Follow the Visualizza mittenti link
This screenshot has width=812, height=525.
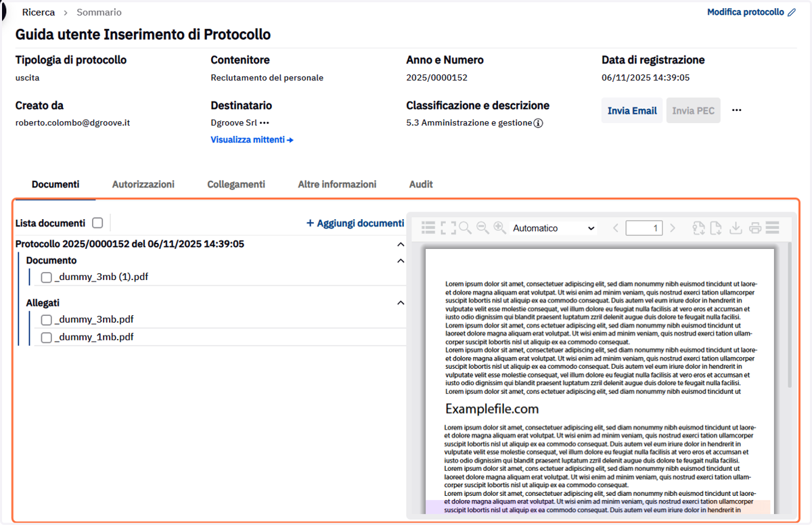[252, 140]
